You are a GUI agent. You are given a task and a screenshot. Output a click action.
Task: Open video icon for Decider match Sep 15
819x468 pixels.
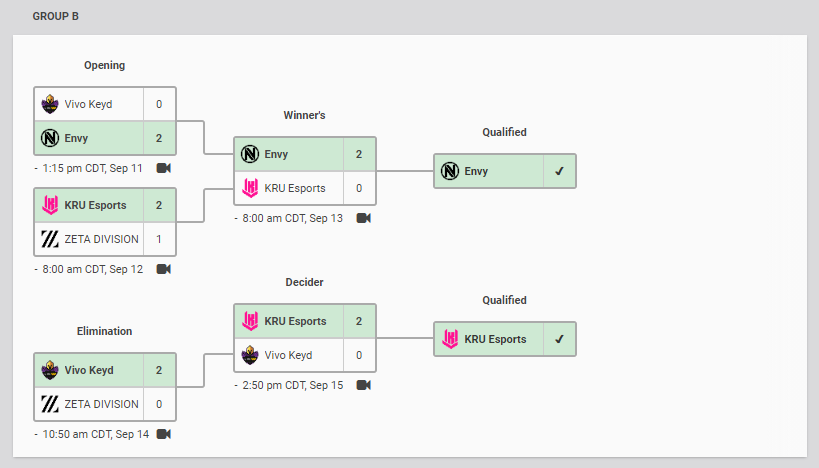pos(364,385)
